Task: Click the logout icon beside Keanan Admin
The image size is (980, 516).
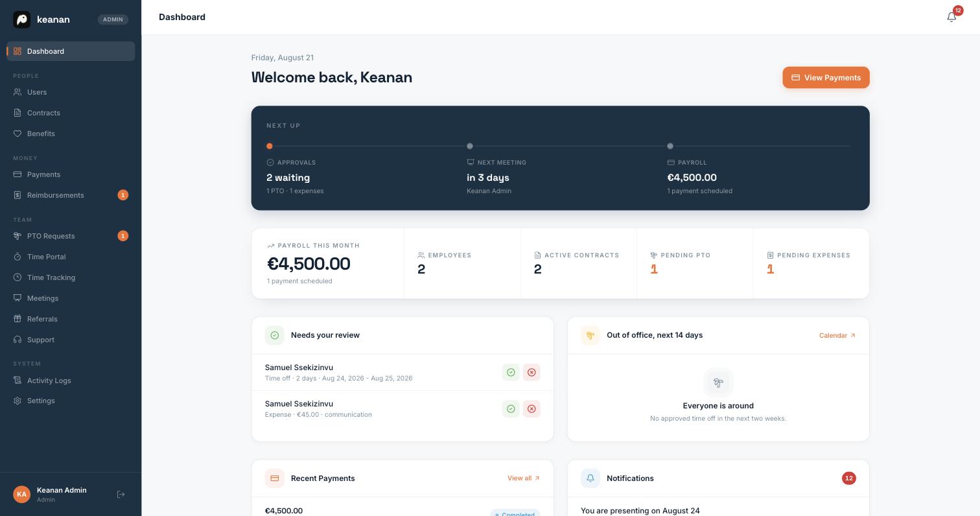Action: (x=121, y=495)
